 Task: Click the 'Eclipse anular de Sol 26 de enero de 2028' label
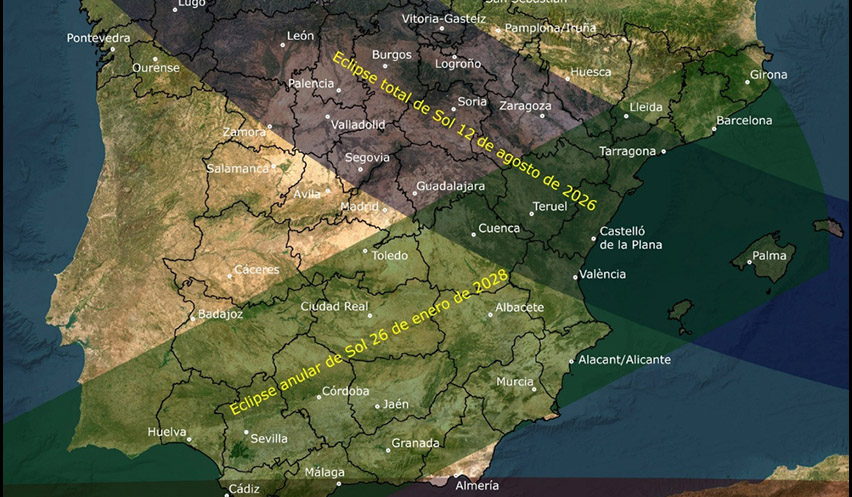point(368,342)
